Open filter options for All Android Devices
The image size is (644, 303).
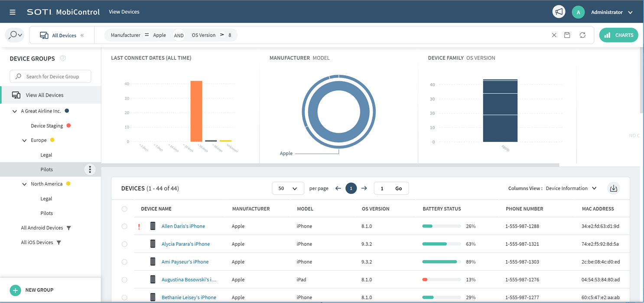69,228
